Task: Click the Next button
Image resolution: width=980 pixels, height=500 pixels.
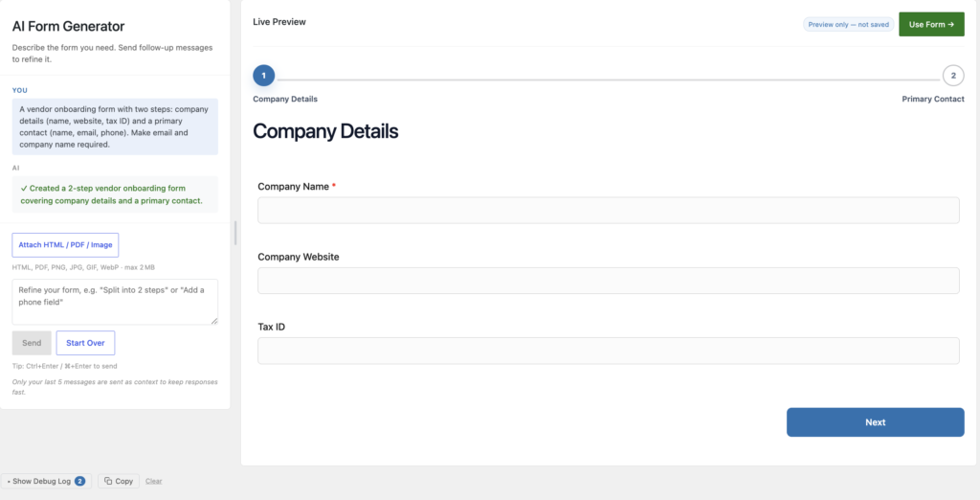Action: point(875,422)
